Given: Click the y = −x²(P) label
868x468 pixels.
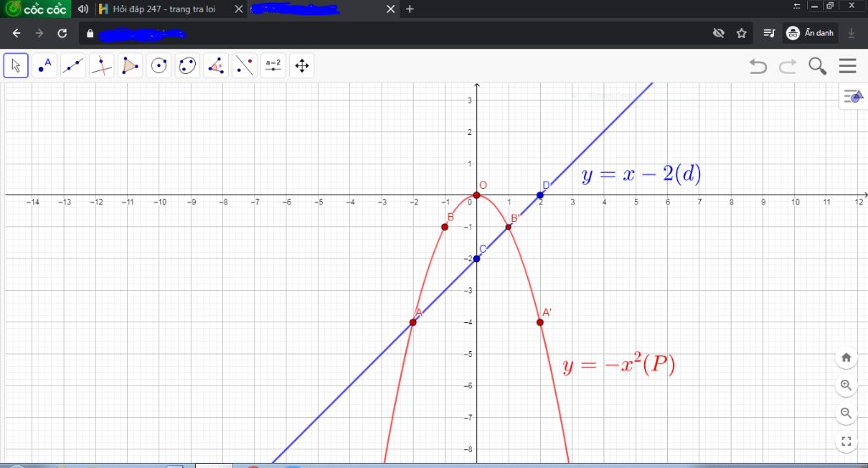Looking at the screenshot, I should click(x=619, y=365).
